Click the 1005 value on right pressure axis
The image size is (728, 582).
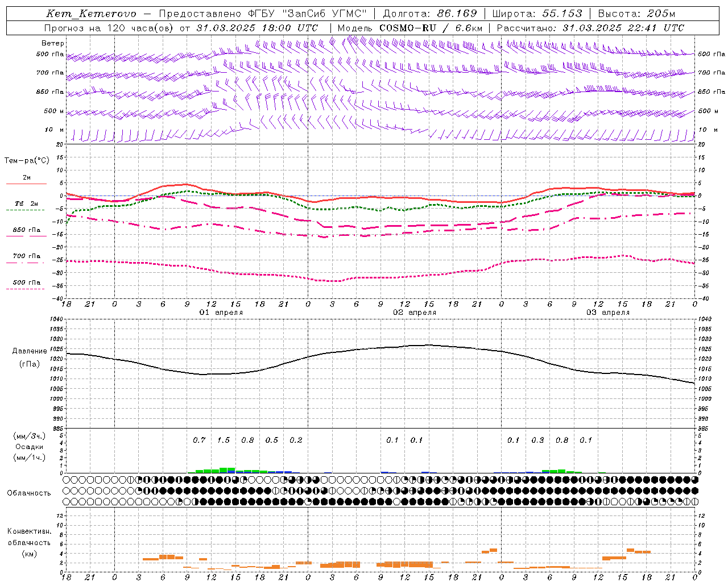pos(705,389)
